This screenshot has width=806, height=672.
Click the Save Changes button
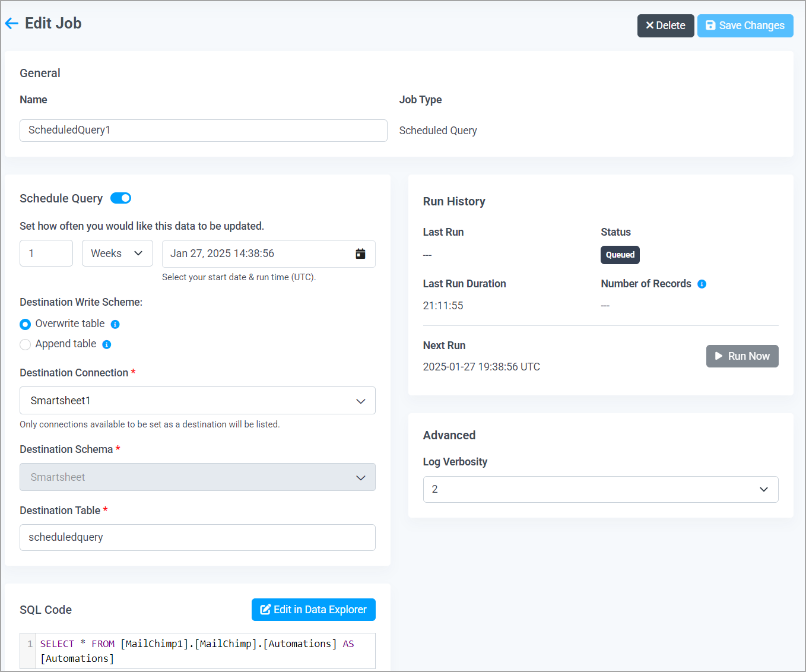[745, 26]
